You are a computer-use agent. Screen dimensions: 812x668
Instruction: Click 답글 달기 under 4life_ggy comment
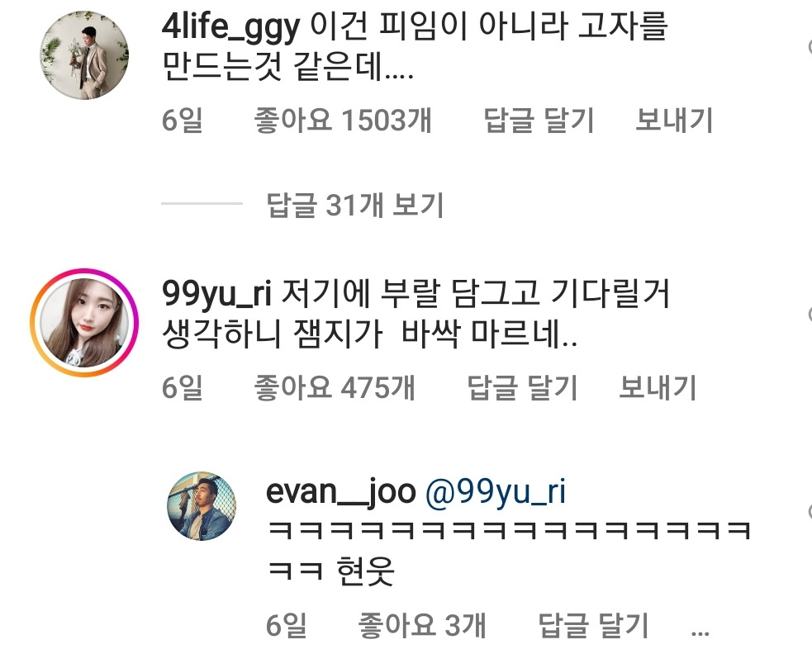click(x=539, y=120)
